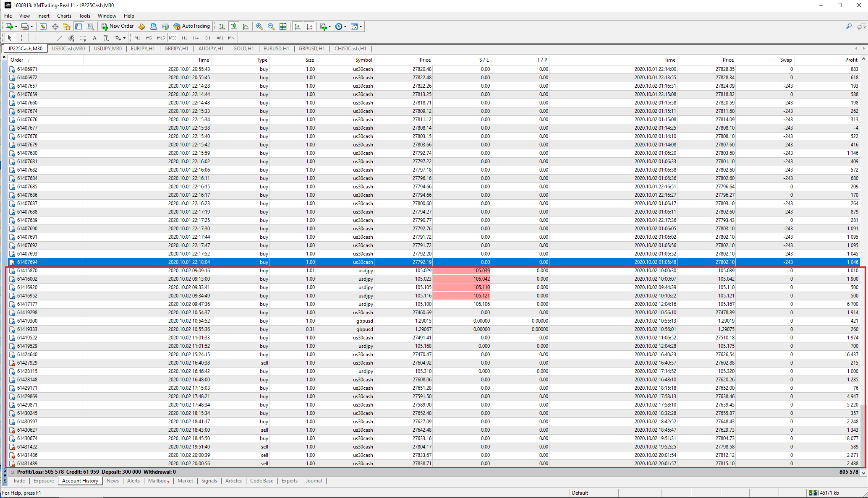The image size is (868, 498).
Task: Expand the Templates dropdown arrow
Action: pyautogui.click(x=361, y=27)
